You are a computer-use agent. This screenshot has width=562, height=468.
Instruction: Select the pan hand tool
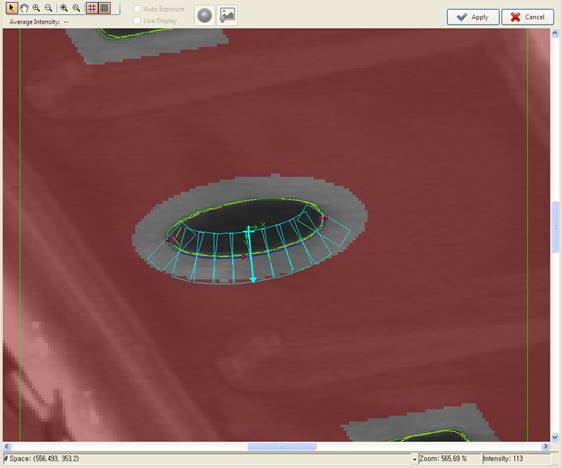[x=24, y=8]
